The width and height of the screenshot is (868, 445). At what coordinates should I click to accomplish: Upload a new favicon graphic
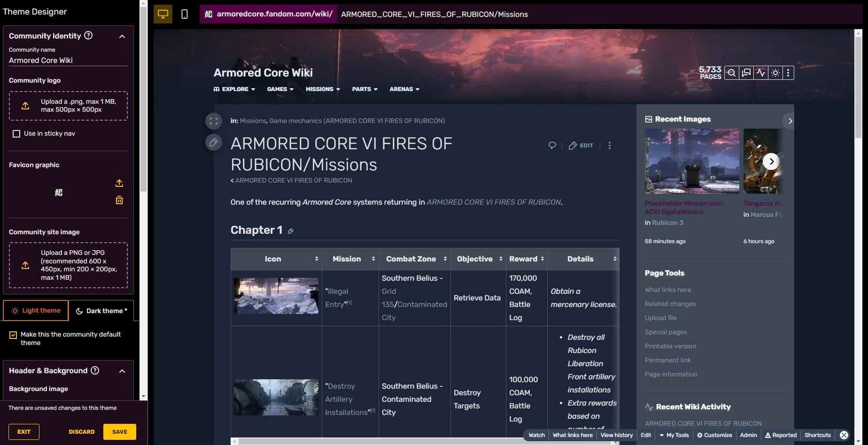click(x=119, y=184)
